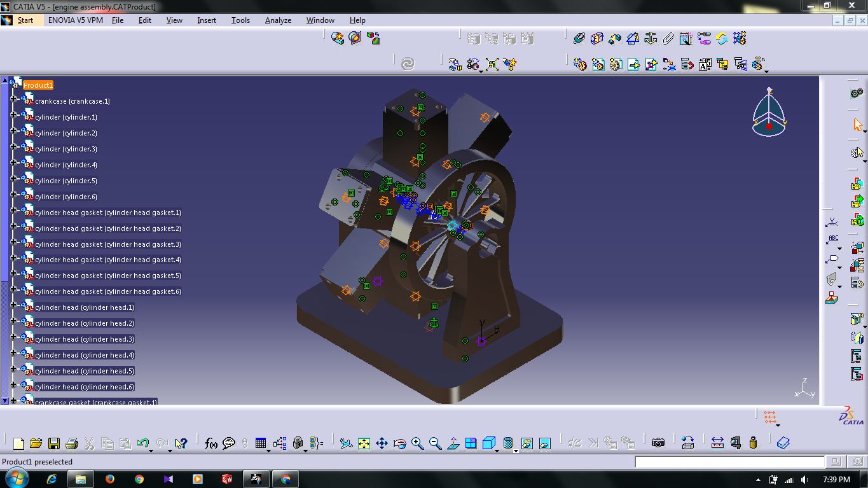Click the orange Select arrow tool
The width and height of the screenshot is (868, 488).
point(857,125)
